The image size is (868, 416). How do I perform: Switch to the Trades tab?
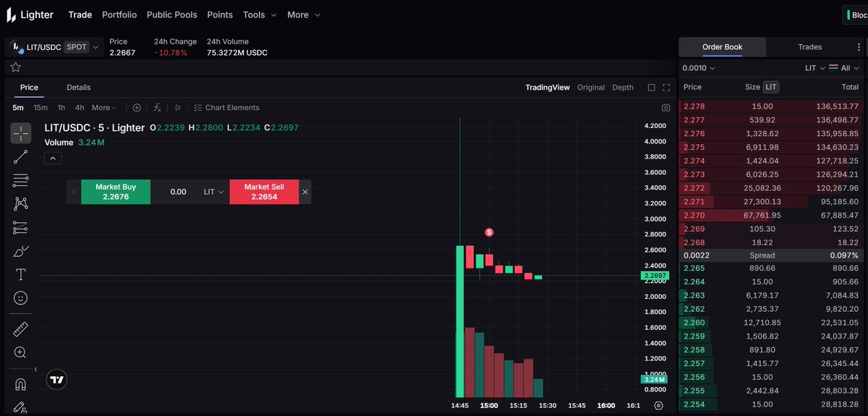tap(810, 47)
